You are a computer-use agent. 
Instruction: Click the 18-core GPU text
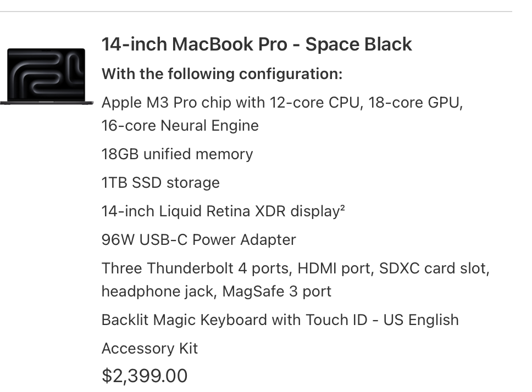point(415,103)
